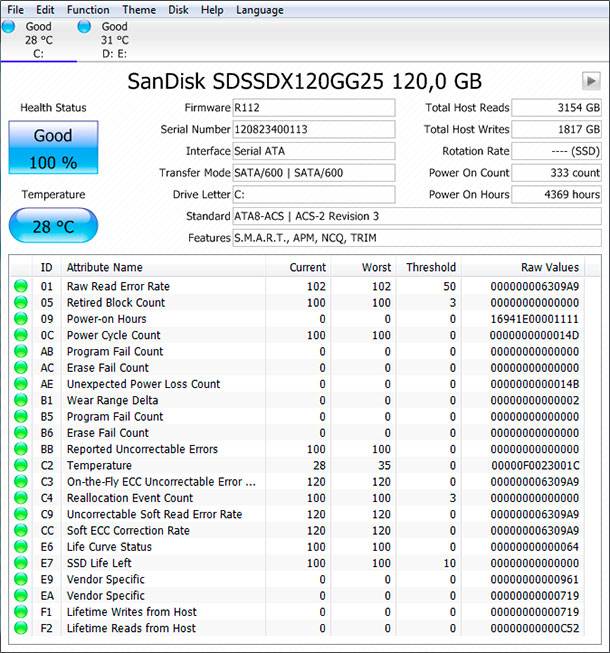
Task: Click the Transfer Mode field
Action: [x=314, y=172]
